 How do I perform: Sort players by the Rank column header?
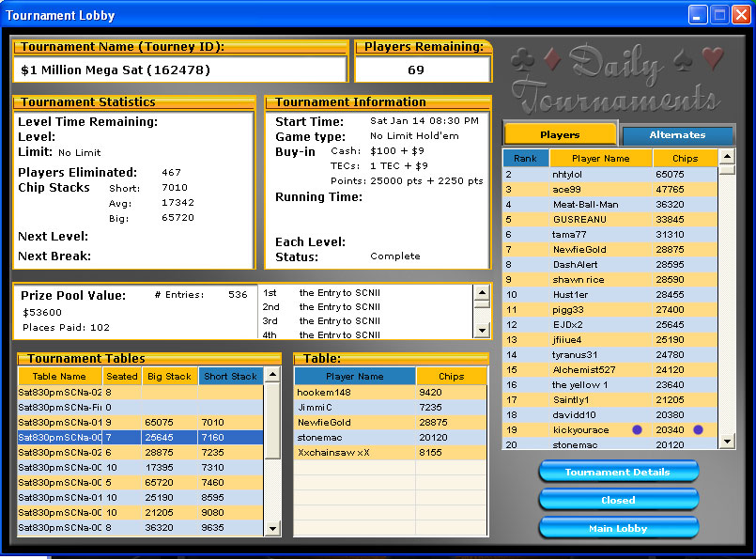(525, 159)
